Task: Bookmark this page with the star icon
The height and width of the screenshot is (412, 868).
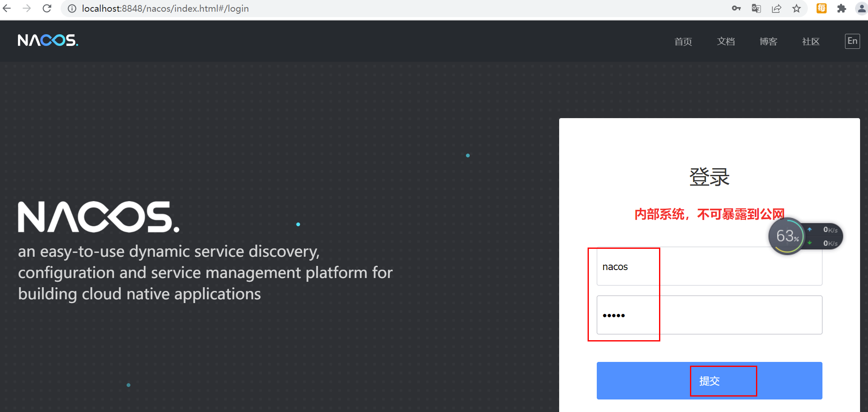Action: [797, 8]
